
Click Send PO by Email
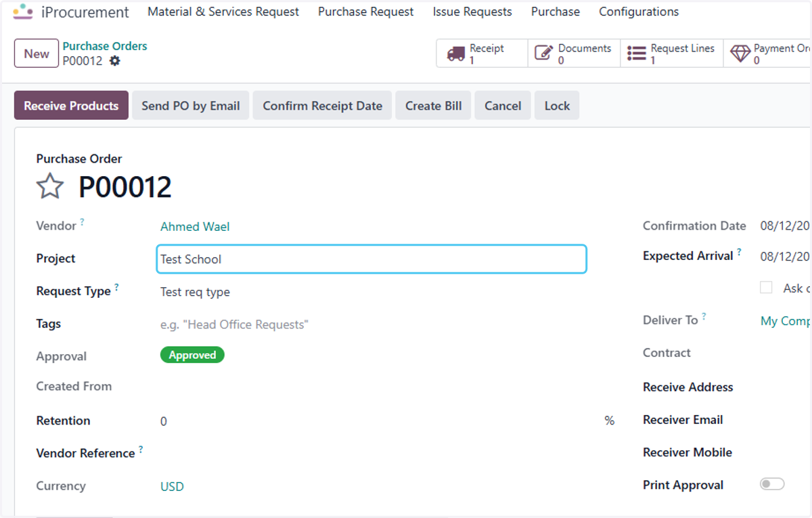[191, 106]
